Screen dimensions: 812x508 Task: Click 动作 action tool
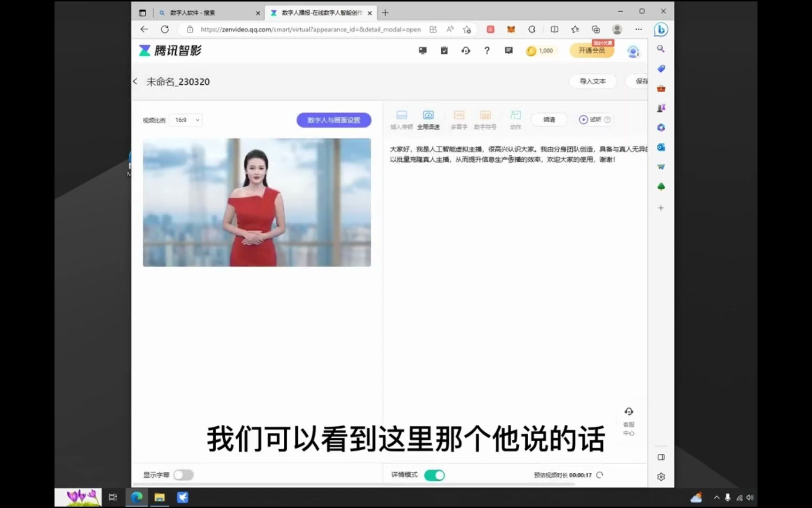click(x=515, y=120)
